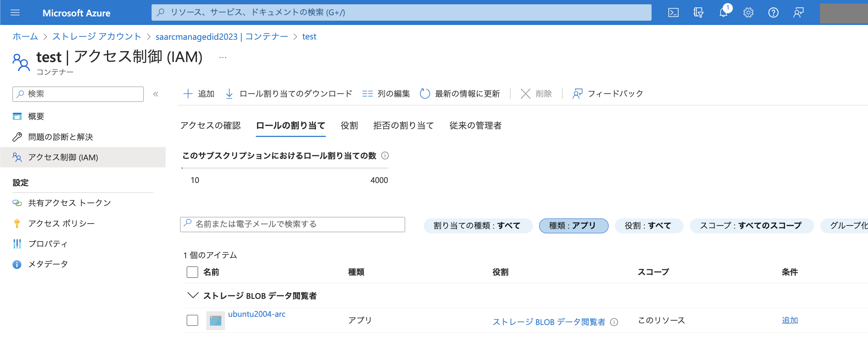The image size is (868, 341).
Task: Go to saarcmanagedid2023 | コンテナー breadcrumb
Action: coord(222,37)
